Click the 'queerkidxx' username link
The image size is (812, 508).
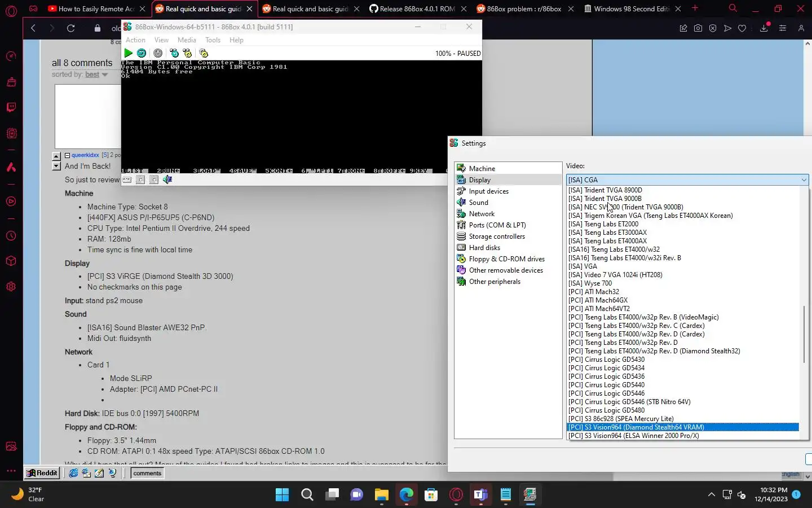click(85, 155)
